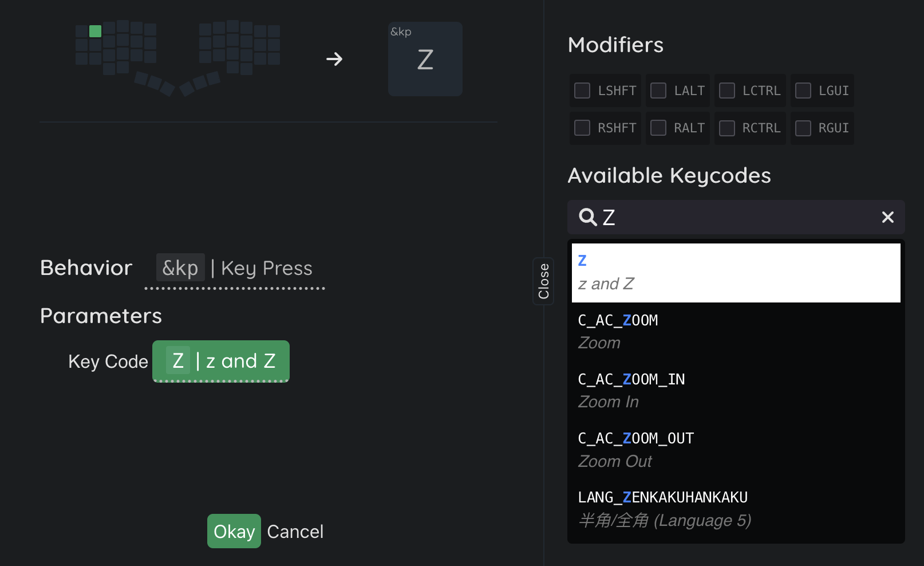Click the magnifying glass search icon
924x566 pixels.
click(x=587, y=217)
